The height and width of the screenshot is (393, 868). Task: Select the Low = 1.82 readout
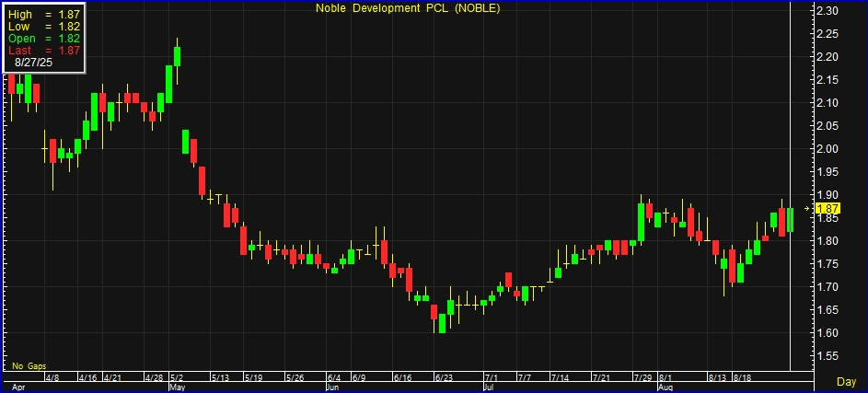pyautogui.click(x=44, y=27)
